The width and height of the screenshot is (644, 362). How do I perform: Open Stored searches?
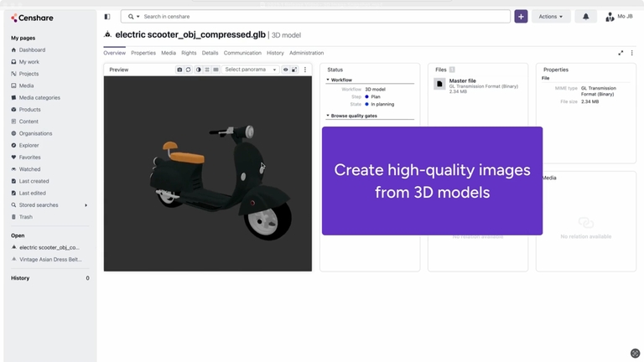coord(39,204)
